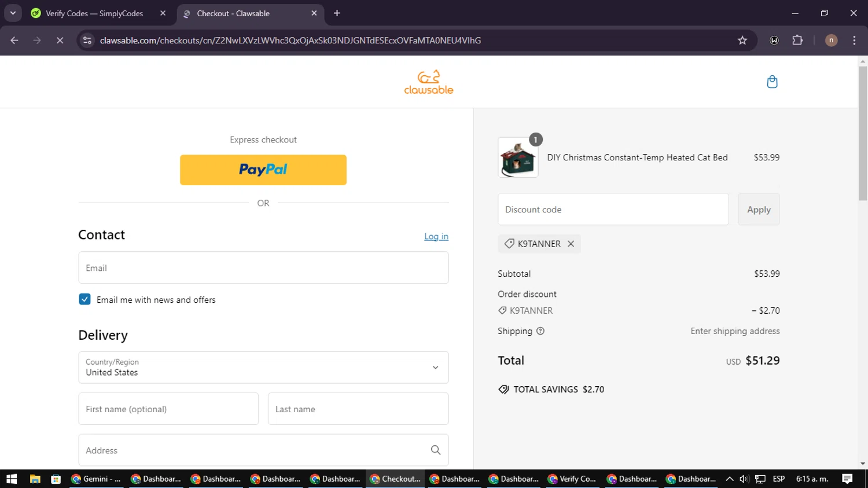The image size is (868, 488).
Task: Click the TOTAL SAVINGS $2.70 text
Action: 558,390
